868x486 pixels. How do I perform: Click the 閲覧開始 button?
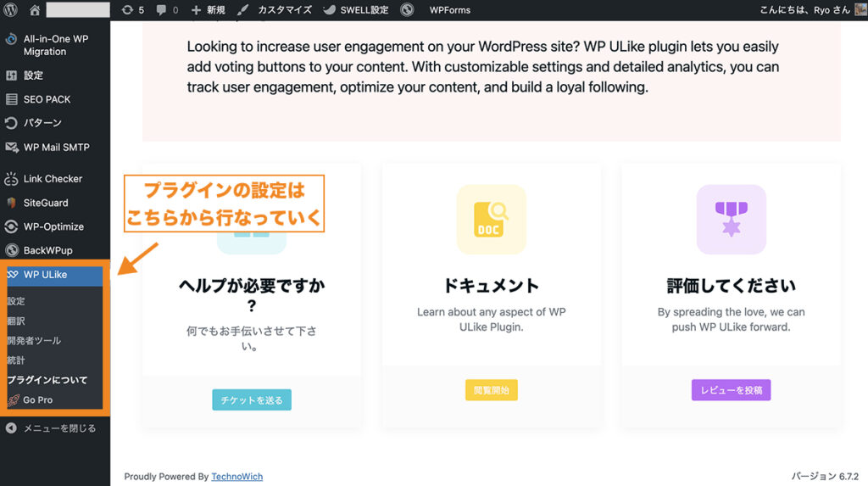pos(491,390)
